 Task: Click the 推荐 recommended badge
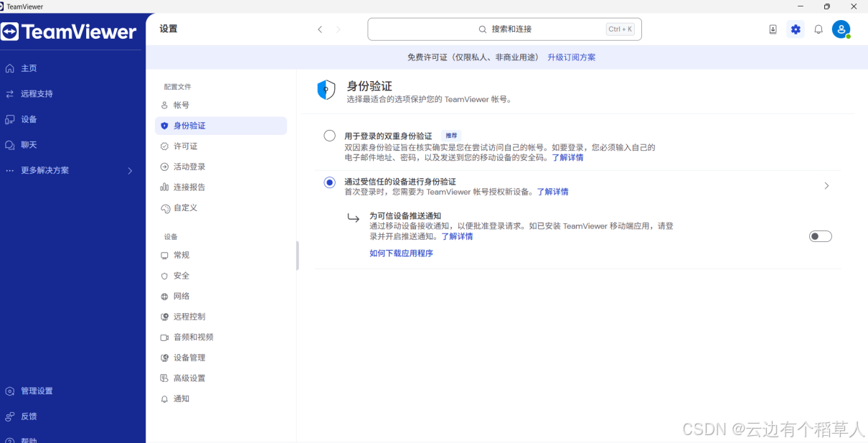click(x=450, y=135)
